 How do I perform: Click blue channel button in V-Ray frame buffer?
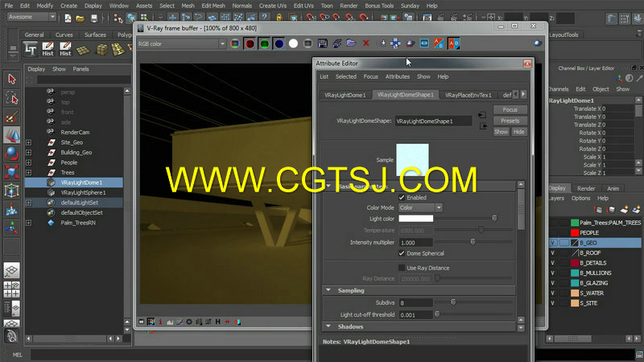click(x=279, y=43)
